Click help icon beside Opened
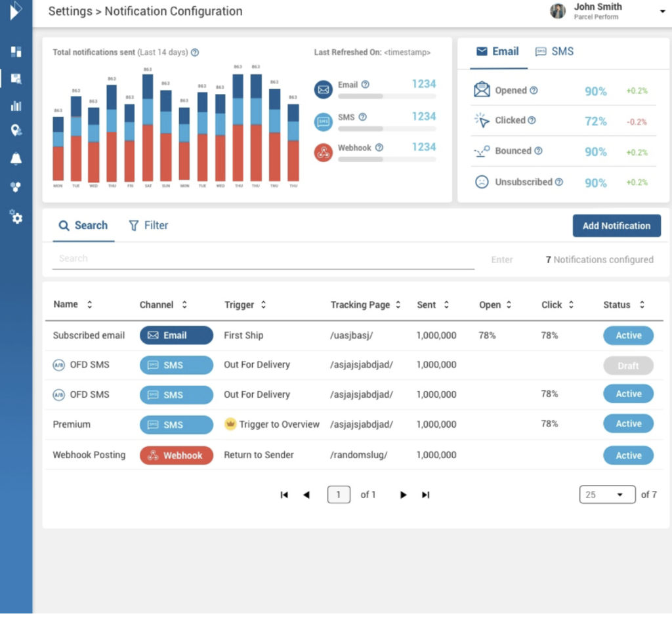 coord(534,91)
